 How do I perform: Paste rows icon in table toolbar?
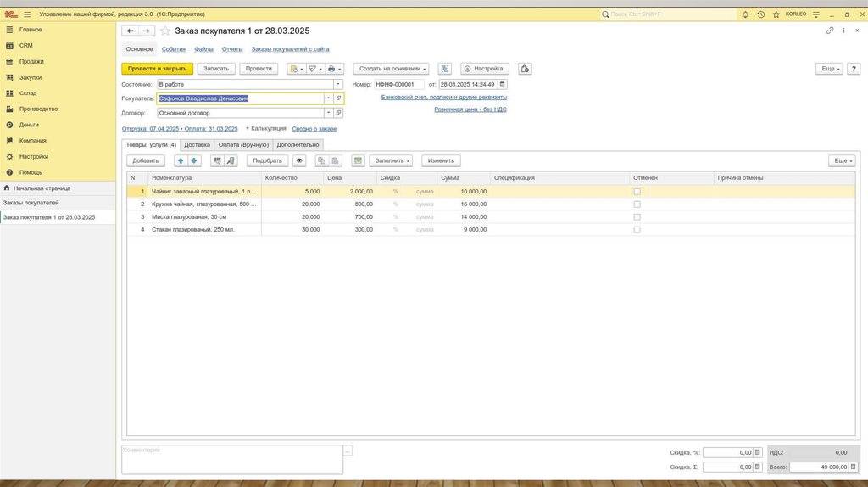click(x=335, y=160)
